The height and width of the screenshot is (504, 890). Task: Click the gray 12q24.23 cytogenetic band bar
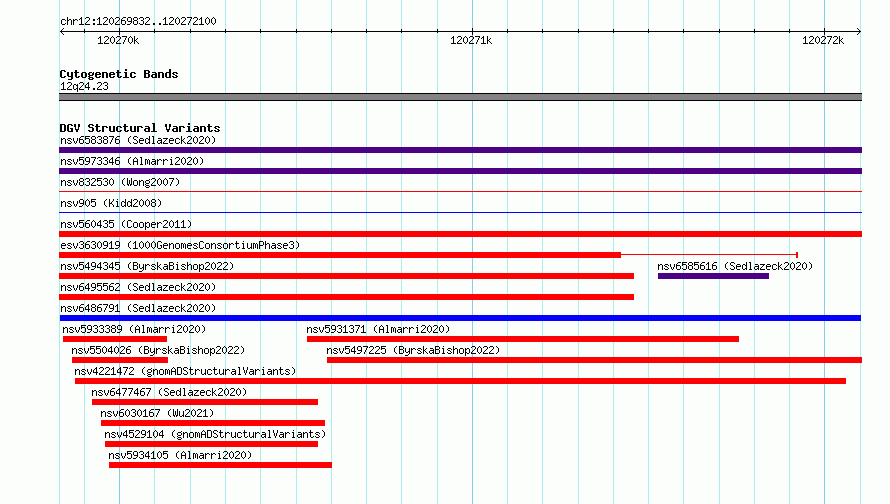click(x=460, y=97)
